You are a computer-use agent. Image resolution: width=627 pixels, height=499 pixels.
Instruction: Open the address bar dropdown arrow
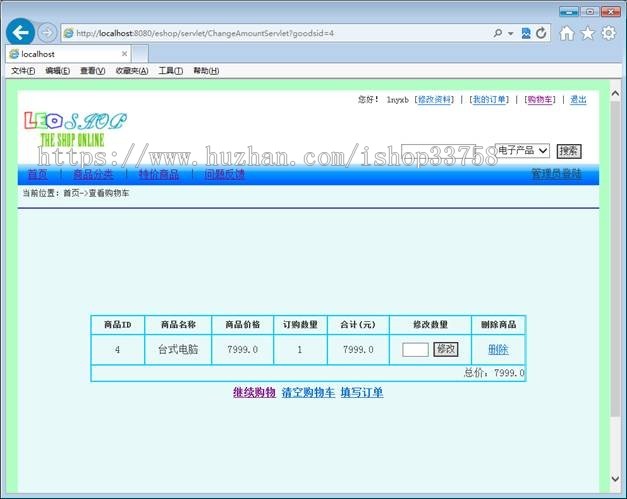point(510,33)
